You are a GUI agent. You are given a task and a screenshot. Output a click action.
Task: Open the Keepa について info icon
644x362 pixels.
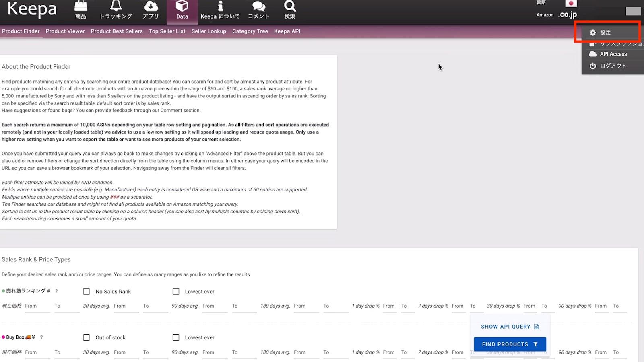click(x=220, y=6)
